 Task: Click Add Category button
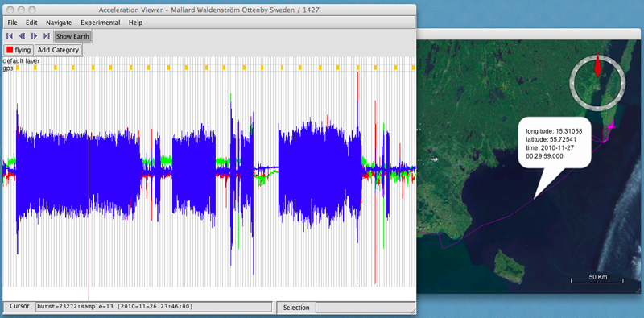point(58,50)
